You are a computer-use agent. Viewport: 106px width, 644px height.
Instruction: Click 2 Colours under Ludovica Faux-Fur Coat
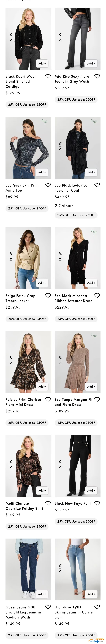[64, 206]
